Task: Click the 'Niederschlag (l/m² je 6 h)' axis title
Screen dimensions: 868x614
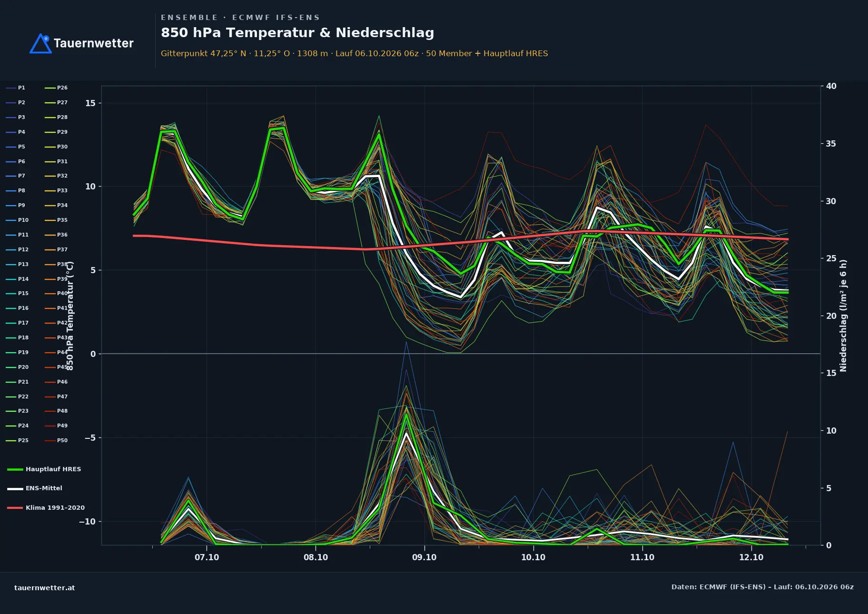Action: click(843, 316)
